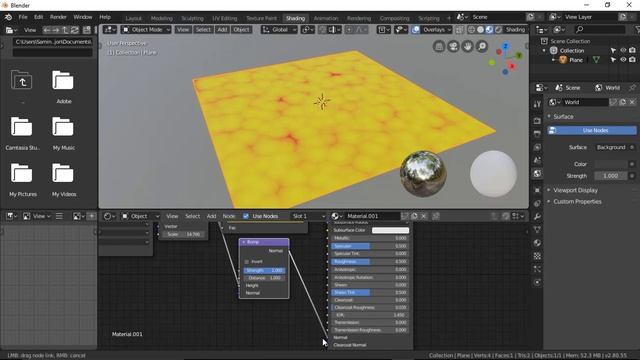Collapse the Collection in outliner
Screen dimensions: 640x360
544,51
